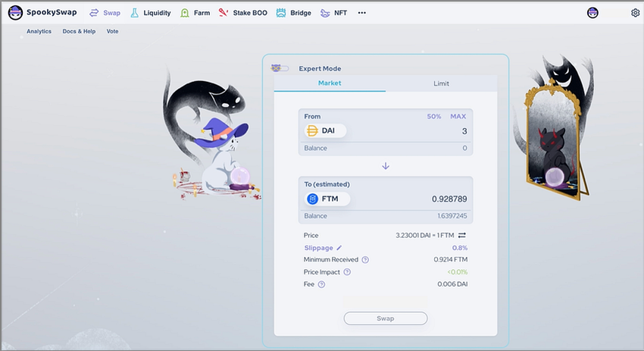The height and width of the screenshot is (351, 644).
Task: Open the three-dot more menu
Action: (x=362, y=13)
